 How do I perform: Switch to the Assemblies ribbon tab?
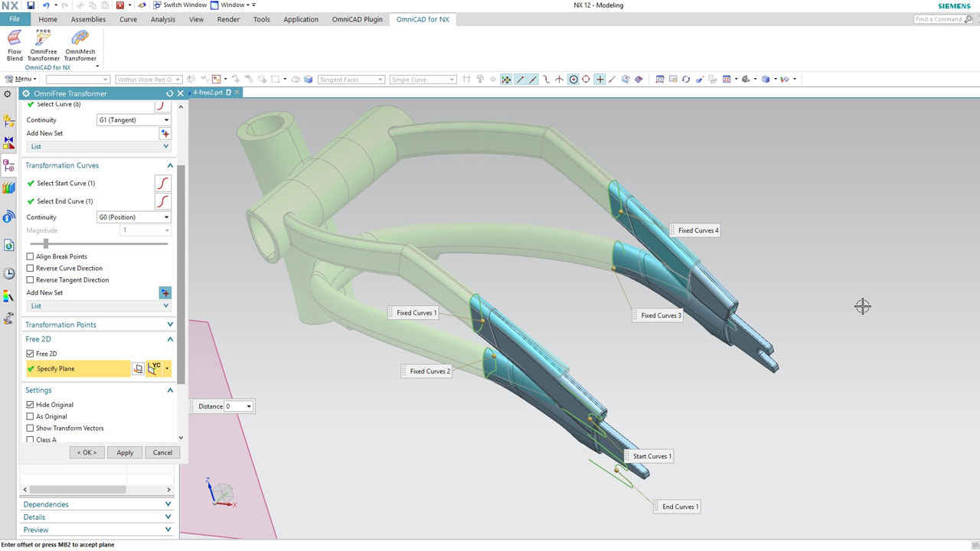pos(88,19)
